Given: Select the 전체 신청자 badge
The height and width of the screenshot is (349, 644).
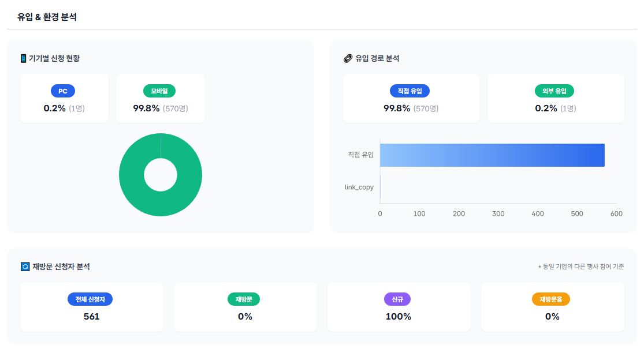Looking at the screenshot, I should [90, 299].
